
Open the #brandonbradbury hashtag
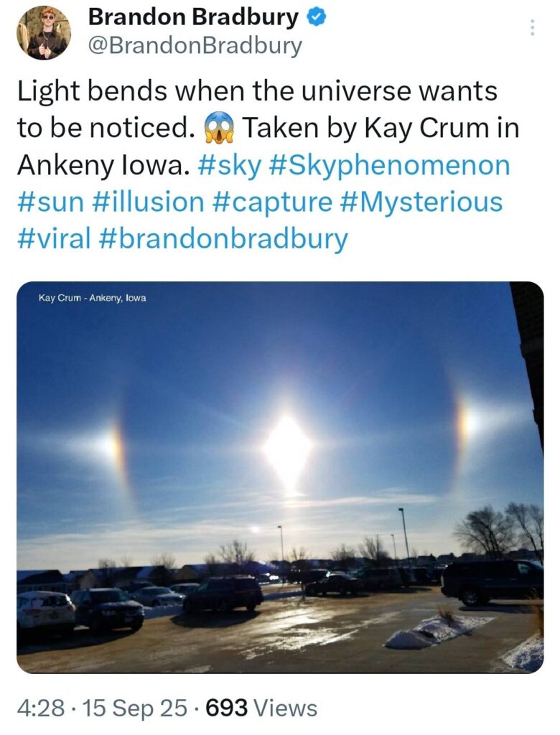pos(224,238)
